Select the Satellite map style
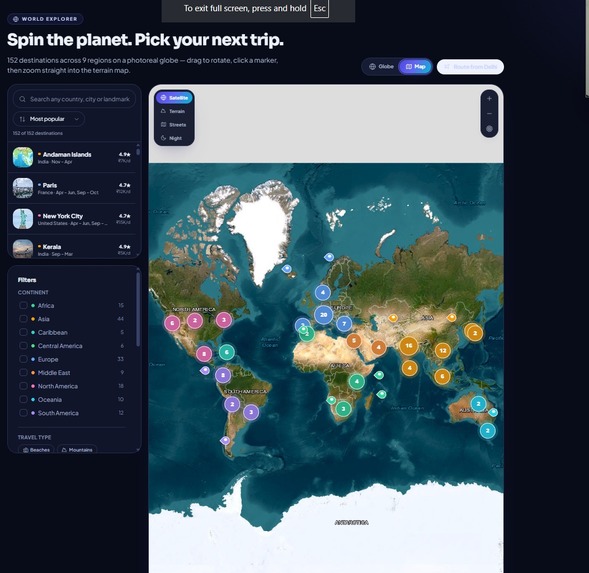This screenshot has width=589, height=573. [x=174, y=98]
